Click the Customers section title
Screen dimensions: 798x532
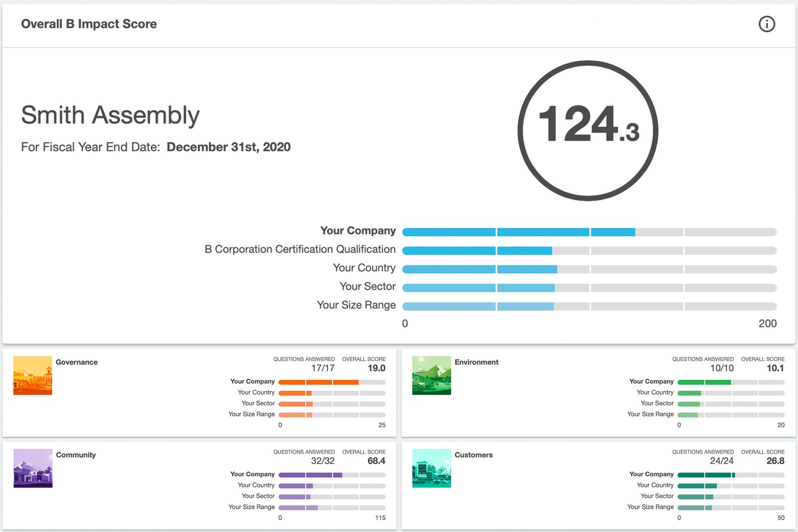pos(473,455)
